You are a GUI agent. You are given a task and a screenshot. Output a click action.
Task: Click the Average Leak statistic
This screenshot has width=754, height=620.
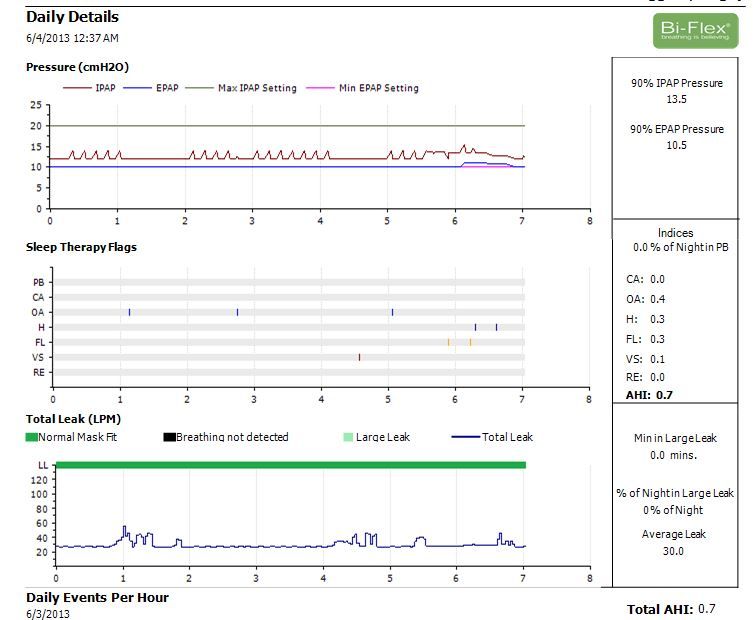677,542
